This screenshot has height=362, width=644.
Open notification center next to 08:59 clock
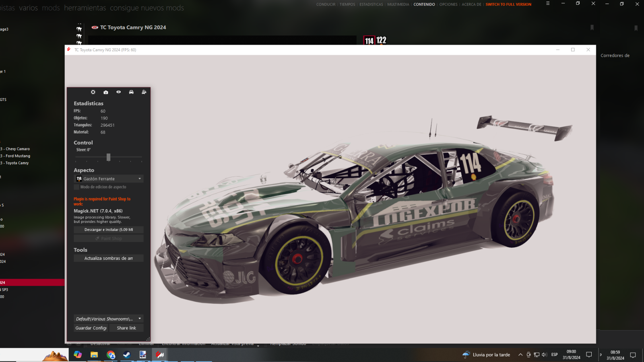tap(633, 355)
